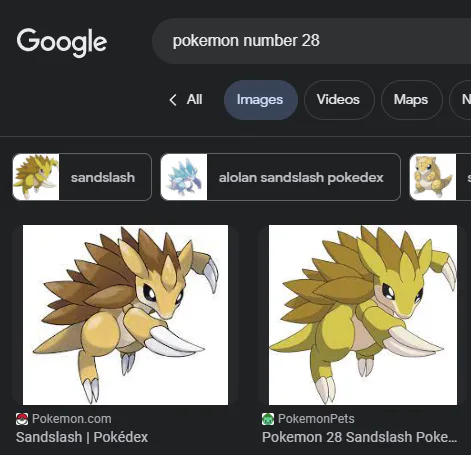This screenshot has width=471, height=455.
Task: Select the sandslash related search chip
Action: pos(82,177)
